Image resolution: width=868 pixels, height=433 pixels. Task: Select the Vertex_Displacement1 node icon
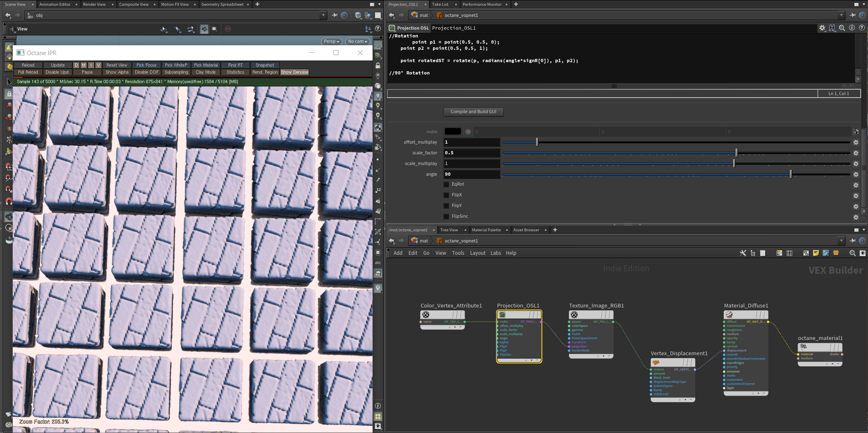point(656,363)
